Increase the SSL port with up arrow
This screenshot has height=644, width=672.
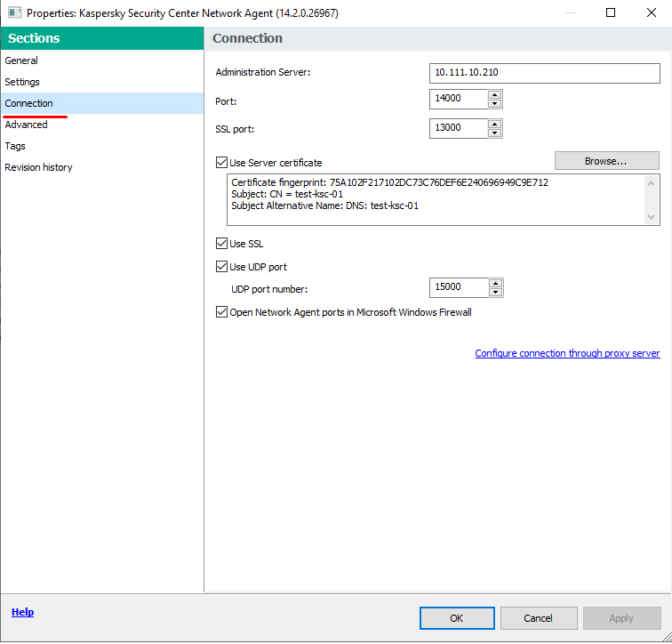coord(495,124)
